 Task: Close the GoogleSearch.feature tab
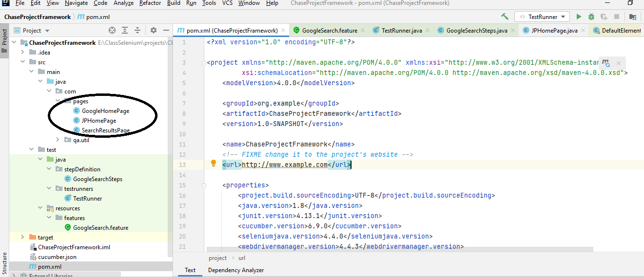(x=362, y=30)
